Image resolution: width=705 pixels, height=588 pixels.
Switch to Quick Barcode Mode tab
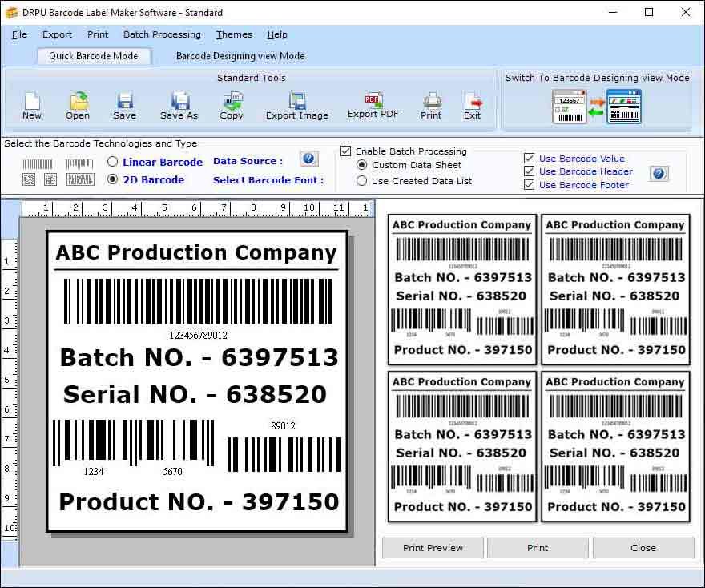point(94,56)
